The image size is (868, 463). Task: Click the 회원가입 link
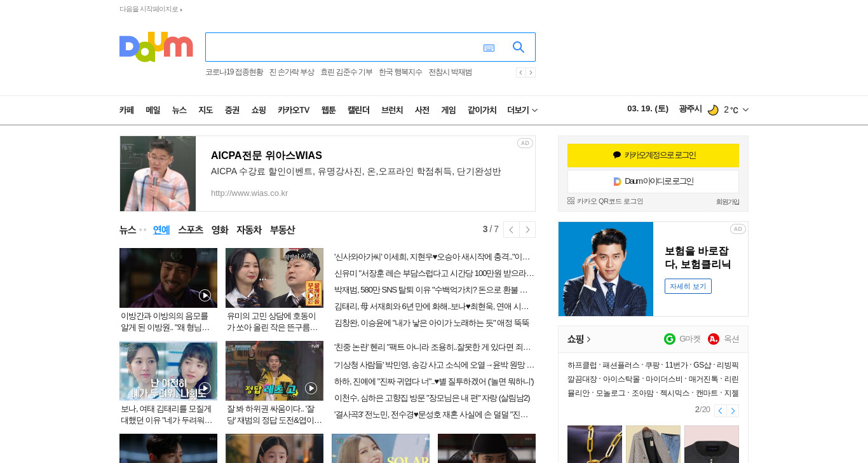728,202
